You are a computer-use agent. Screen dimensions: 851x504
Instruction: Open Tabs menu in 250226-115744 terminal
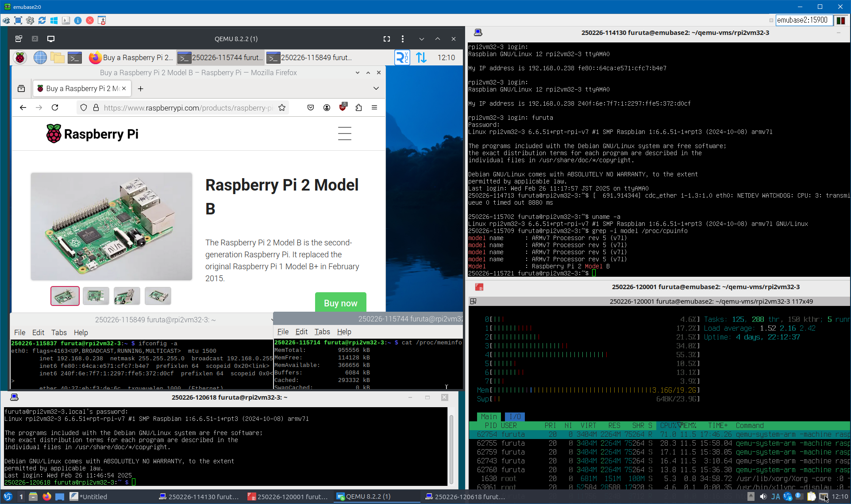(x=322, y=332)
